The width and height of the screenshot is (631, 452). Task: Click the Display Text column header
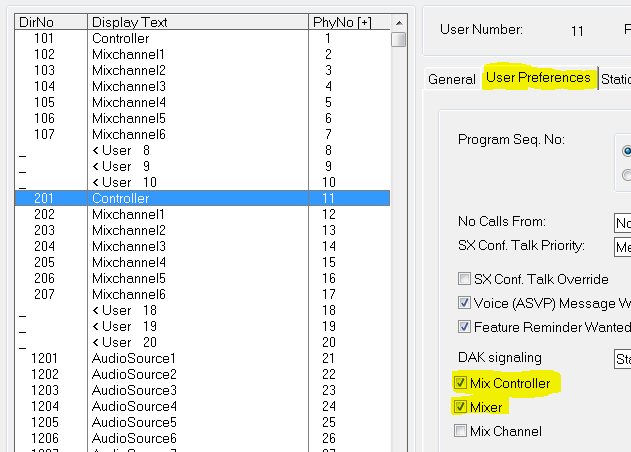pos(198,22)
